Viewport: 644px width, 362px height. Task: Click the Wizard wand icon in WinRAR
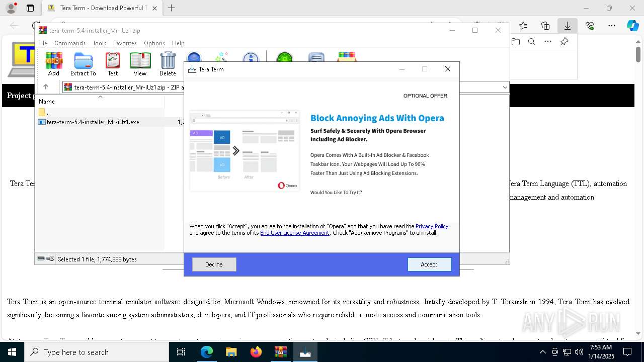[x=221, y=57]
